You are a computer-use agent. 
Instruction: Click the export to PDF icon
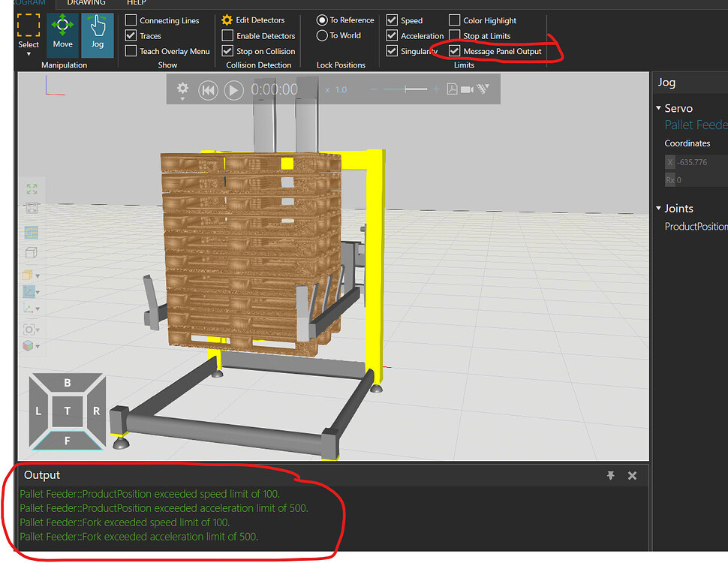452,89
